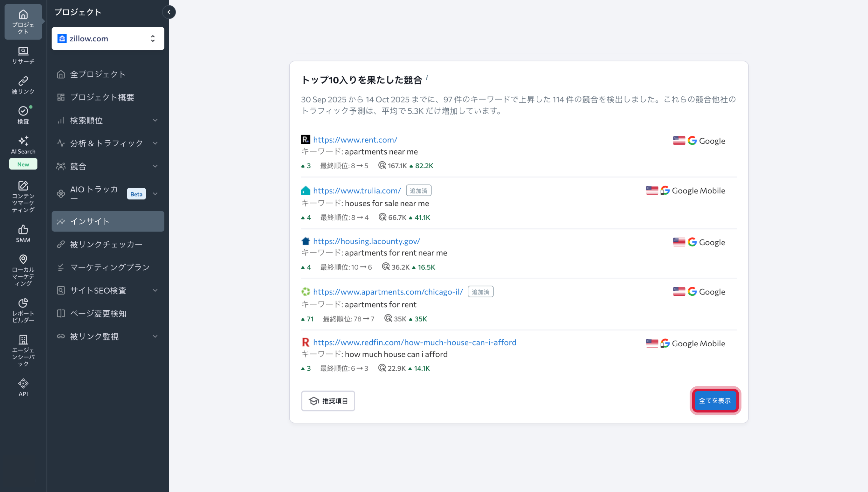Open the レポートビルダー tool
868x492 pixels.
coord(23,308)
